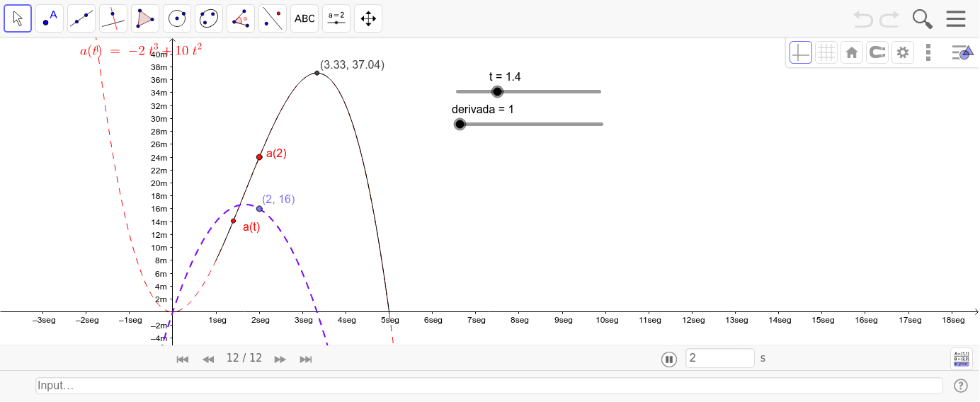This screenshot has width=980, height=402.
Task: Open the style bar more options
Action: coord(928,52)
